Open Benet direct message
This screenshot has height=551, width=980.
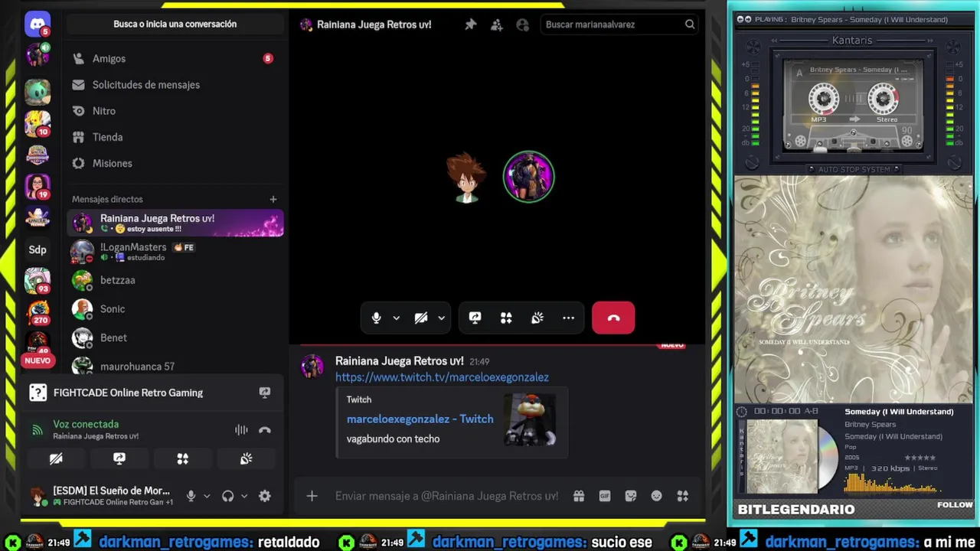click(x=175, y=337)
